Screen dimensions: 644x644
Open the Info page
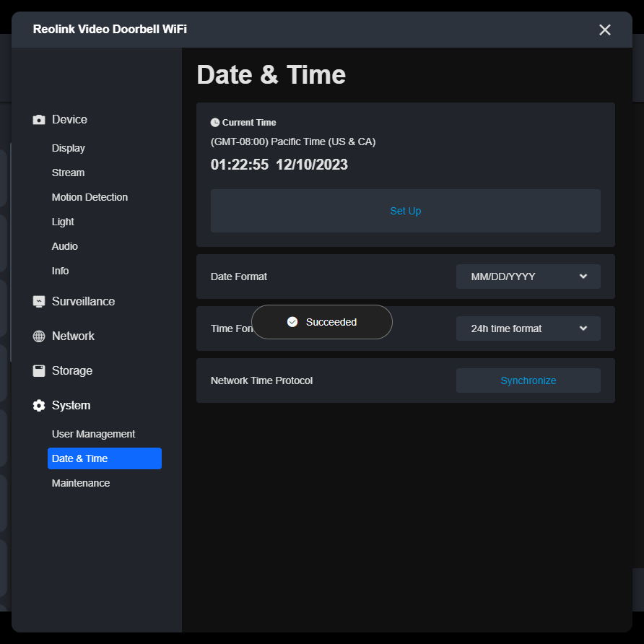60,271
